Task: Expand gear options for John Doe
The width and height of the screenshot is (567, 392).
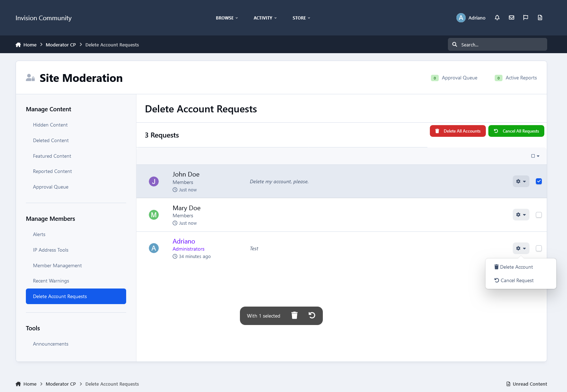Action: tap(521, 181)
